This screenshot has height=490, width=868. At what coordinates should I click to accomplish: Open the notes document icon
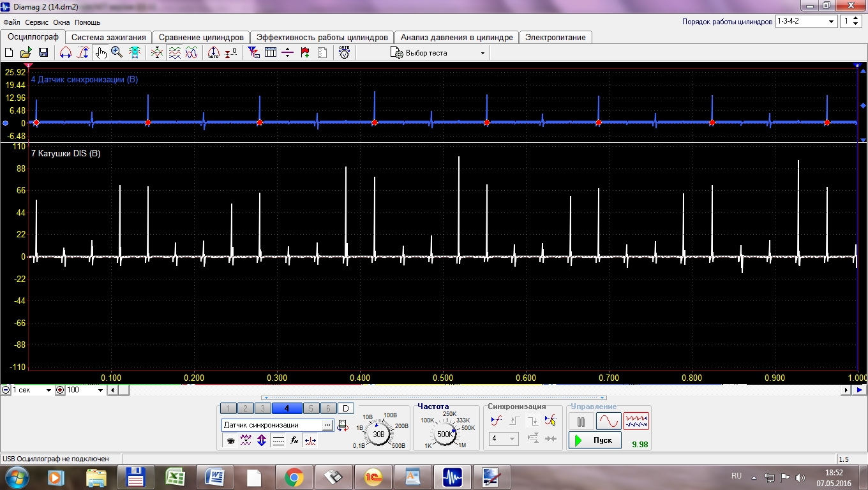pos(322,53)
